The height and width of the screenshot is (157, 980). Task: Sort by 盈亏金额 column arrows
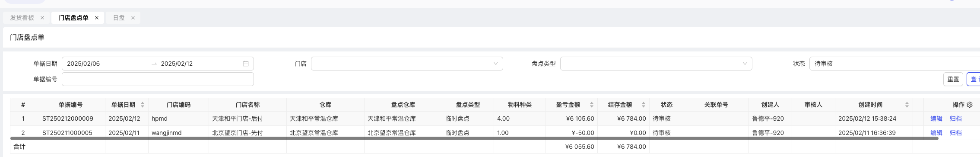tap(592, 105)
